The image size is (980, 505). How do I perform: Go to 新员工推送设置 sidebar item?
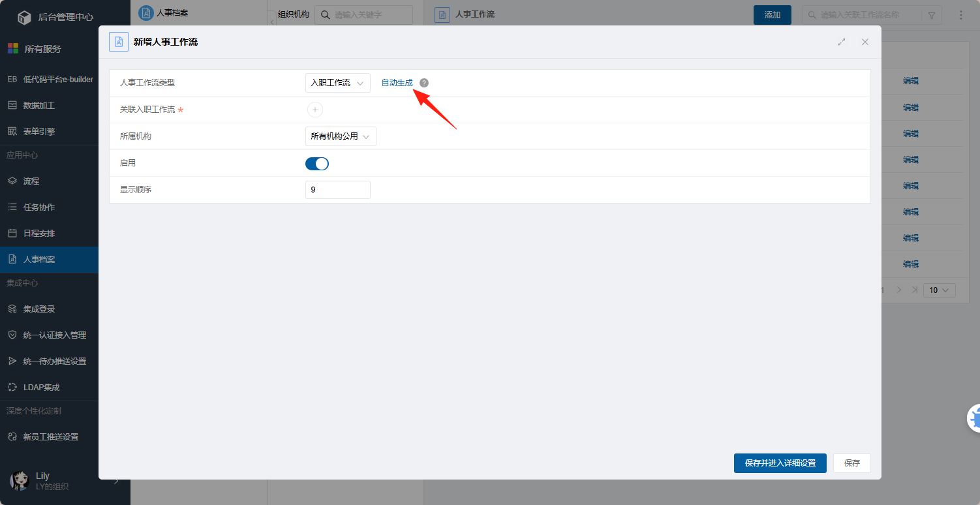[50, 436]
